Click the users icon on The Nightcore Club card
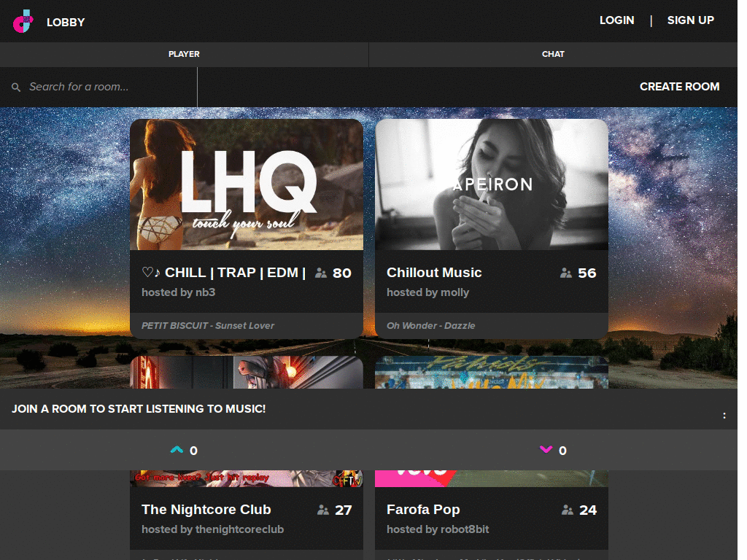The image size is (747, 560). click(x=322, y=510)
